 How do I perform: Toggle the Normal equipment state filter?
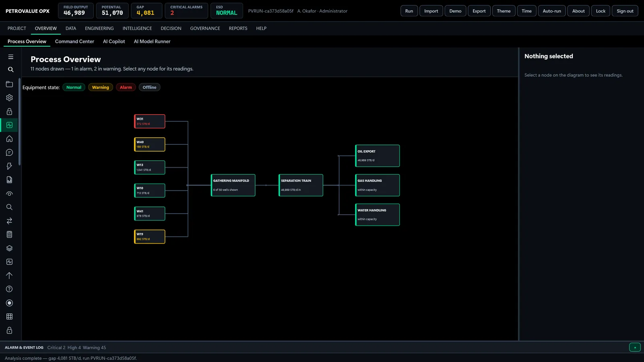pyautogui.click(x=74, y=87)
